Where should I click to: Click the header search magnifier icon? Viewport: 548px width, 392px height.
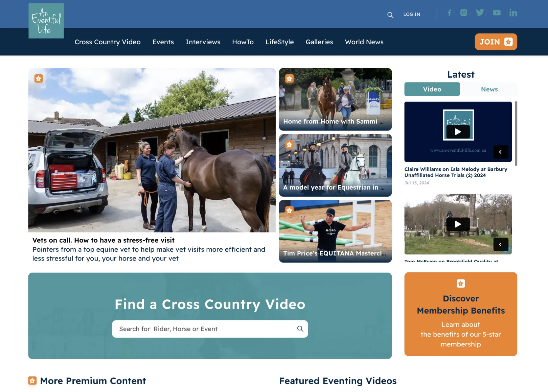390,15
